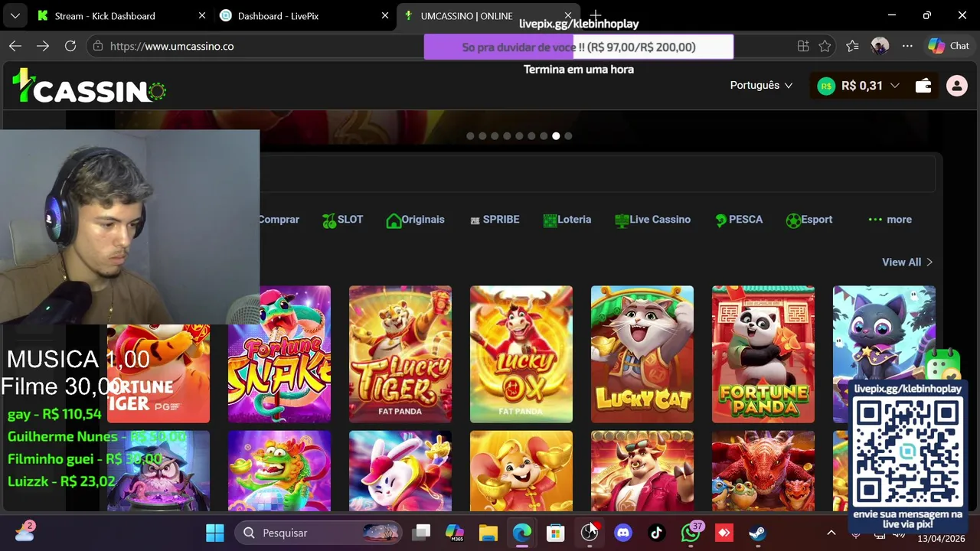The width and height of the screenshot is (980, 551).
Task: Open the Lucky Ox game
Action: click(521, 354)
